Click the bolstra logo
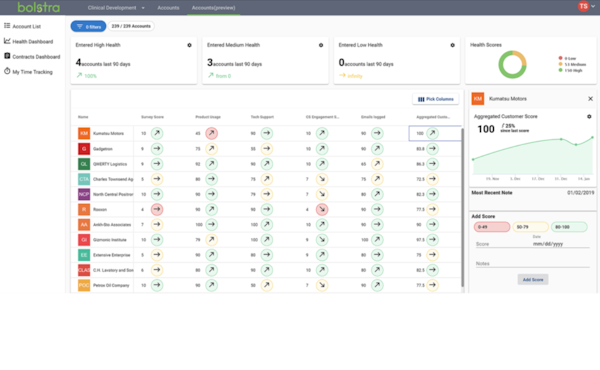The width and height of the screenshot is (600, 370). coord(39,7)
